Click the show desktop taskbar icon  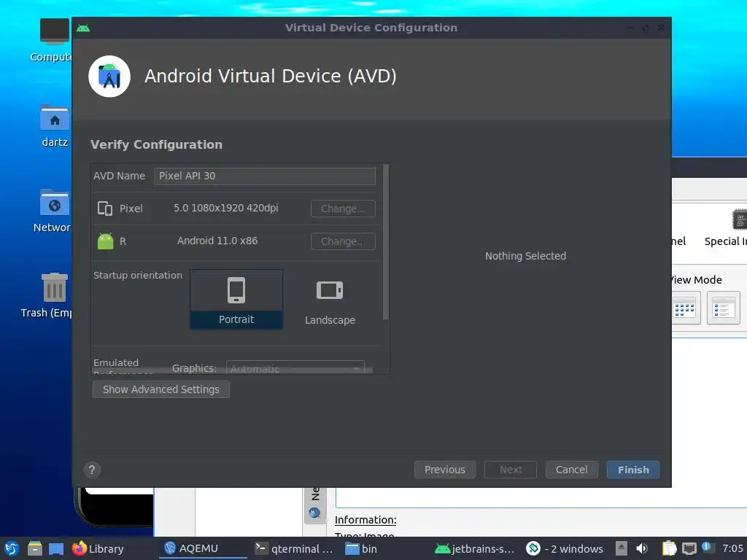pos(56,549)
